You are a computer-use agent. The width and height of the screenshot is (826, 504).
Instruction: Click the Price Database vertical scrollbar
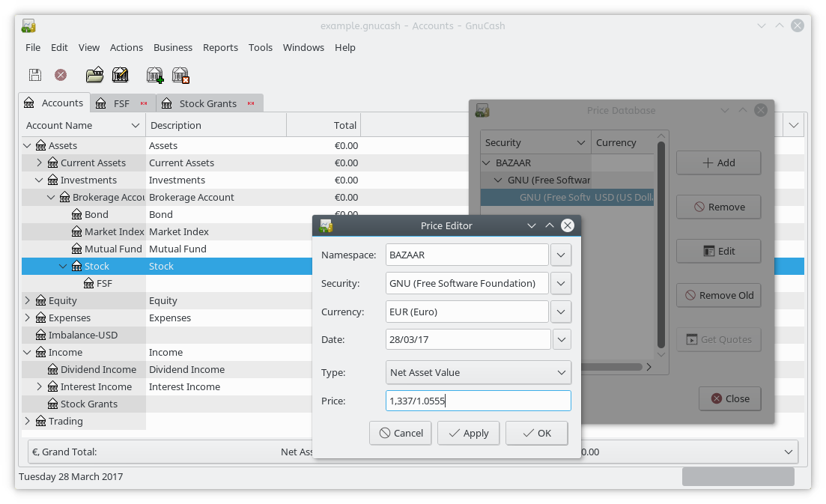661,245
